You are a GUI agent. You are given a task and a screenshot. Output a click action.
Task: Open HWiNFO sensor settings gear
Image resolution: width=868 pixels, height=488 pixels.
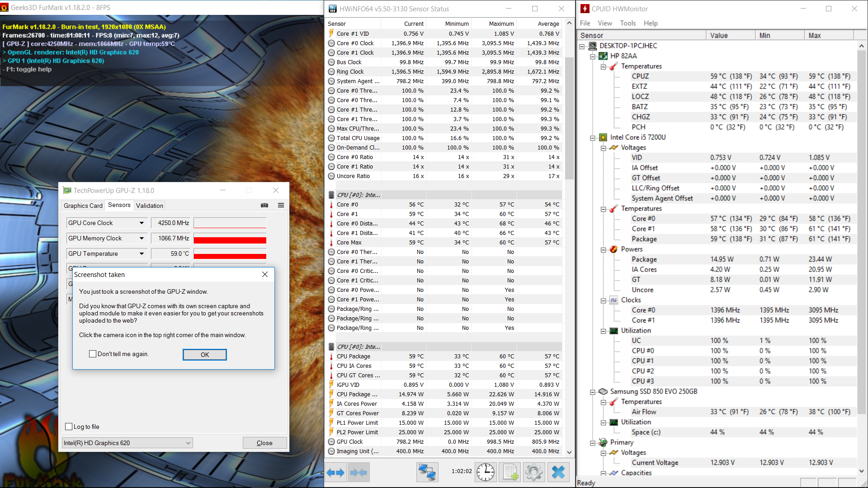click(x=534, y=473)
